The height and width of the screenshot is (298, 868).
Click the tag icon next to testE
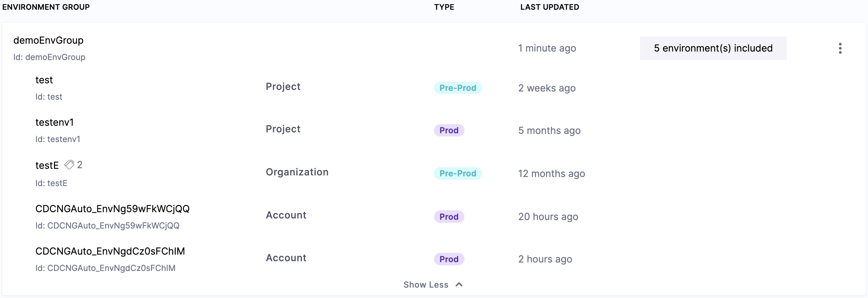click(69, 165)
